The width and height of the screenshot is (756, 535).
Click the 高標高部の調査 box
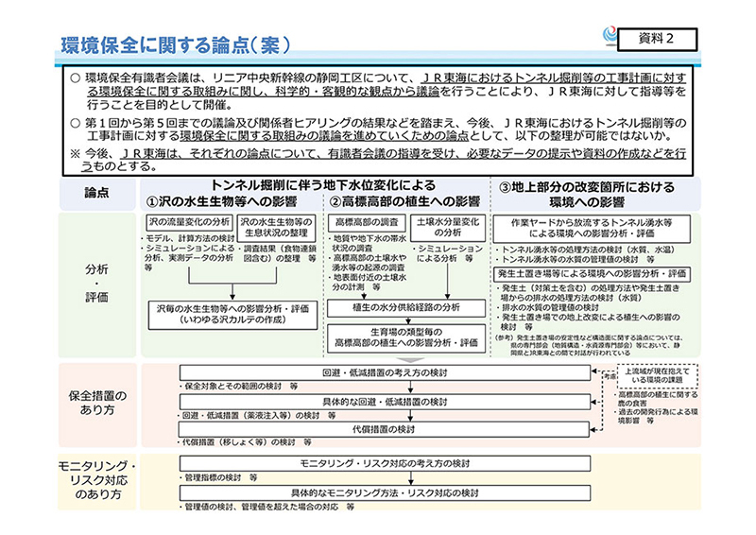[368, 222]
